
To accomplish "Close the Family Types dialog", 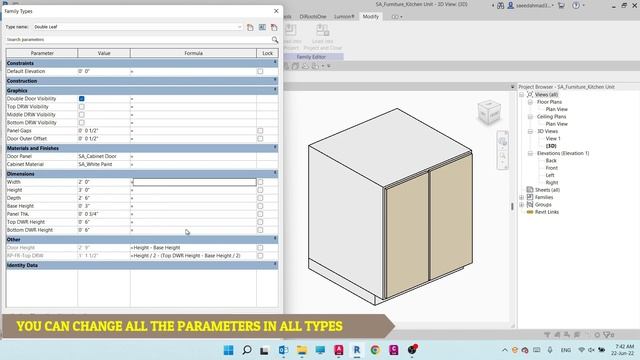I will (x=276, y=11).
